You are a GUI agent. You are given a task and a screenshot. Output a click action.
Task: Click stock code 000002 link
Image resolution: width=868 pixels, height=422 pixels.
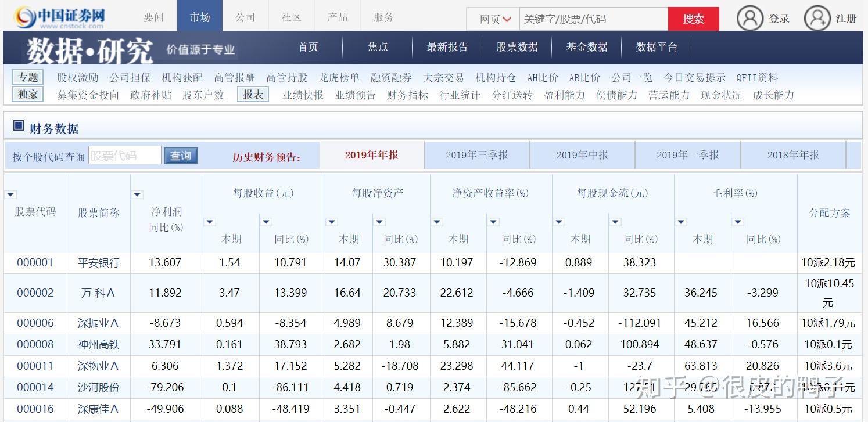[35, 293]
